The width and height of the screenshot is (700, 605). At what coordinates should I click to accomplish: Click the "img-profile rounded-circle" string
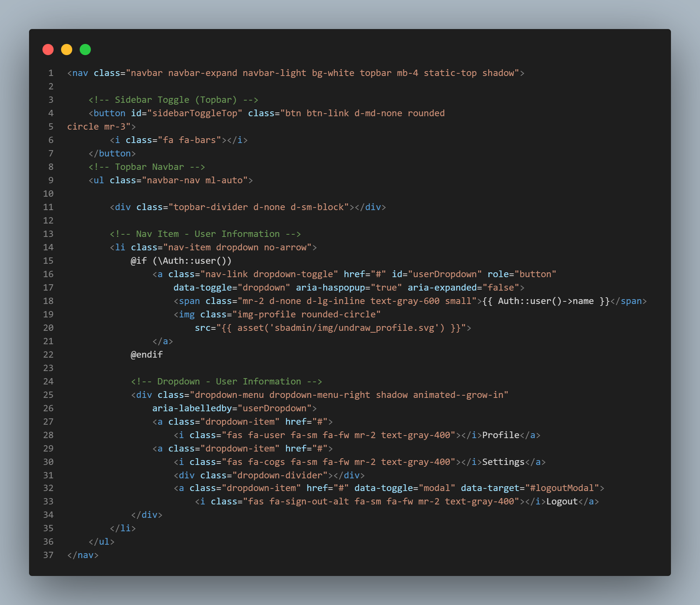[306, 314]
